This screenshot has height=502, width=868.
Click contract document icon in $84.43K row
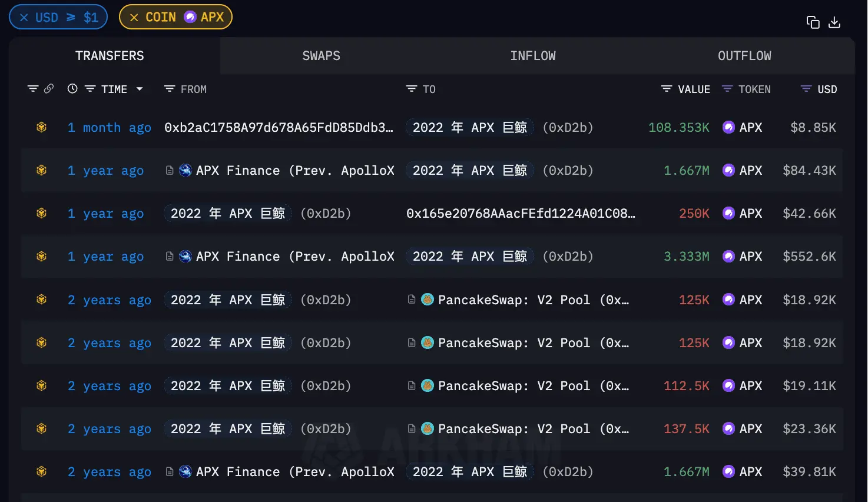pos(170,171)
